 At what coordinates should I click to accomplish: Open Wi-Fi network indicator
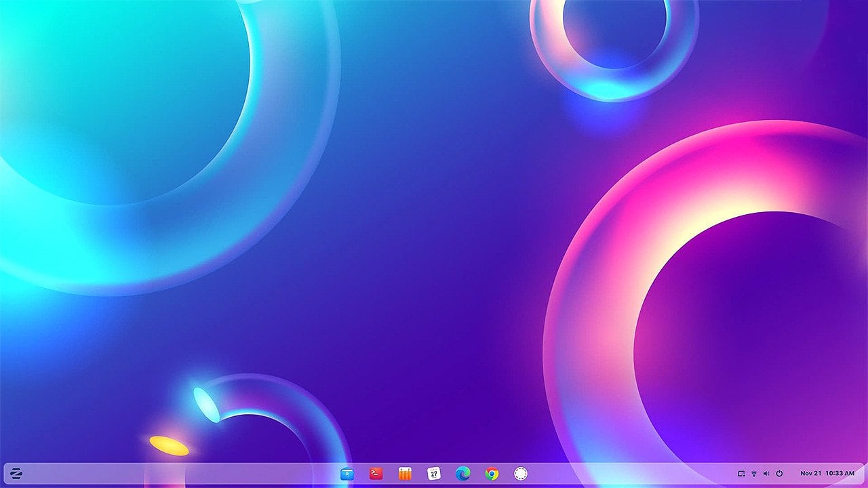(x=753, y=473)
